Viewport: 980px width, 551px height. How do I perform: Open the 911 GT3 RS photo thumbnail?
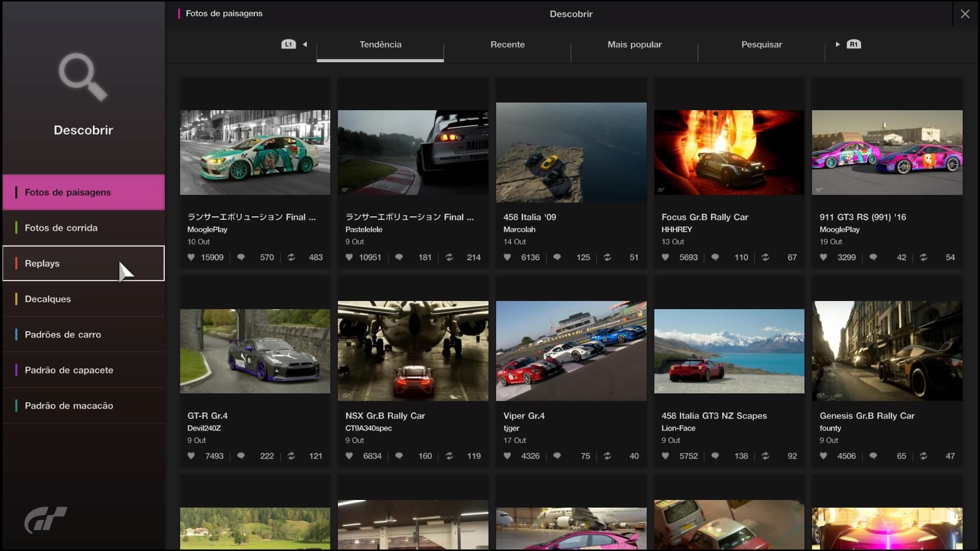point(887,153)
